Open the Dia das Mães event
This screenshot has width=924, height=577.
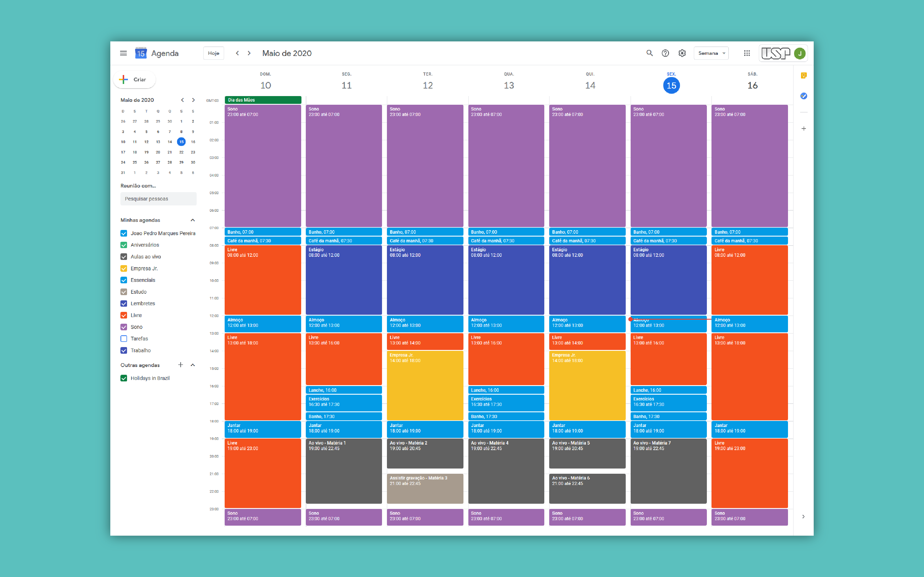(263, 100)
